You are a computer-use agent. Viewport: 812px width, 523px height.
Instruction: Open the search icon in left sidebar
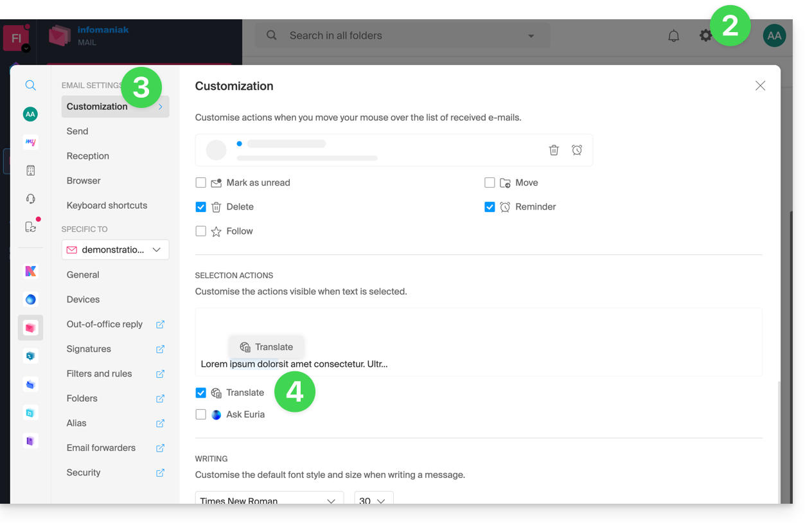[30, 85]
